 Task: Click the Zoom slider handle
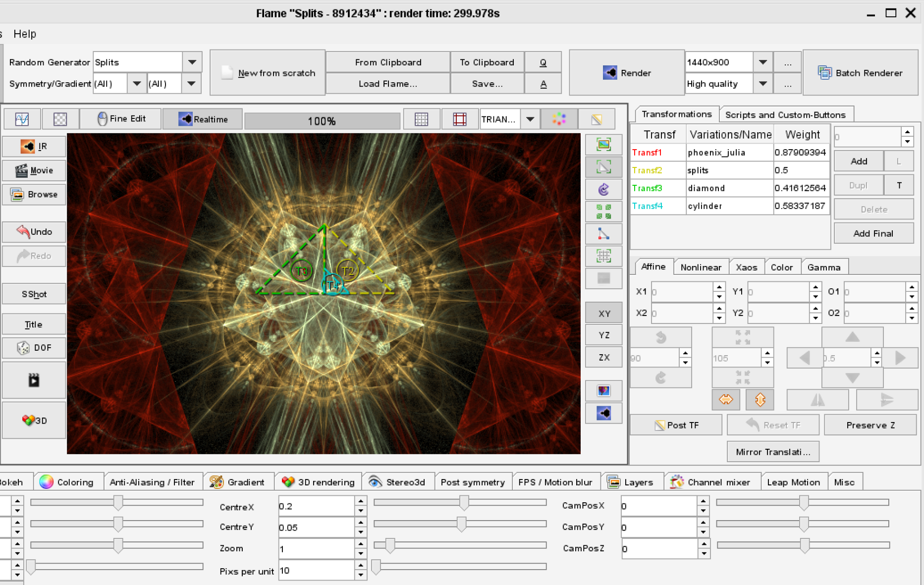click(x=390, y=545)
